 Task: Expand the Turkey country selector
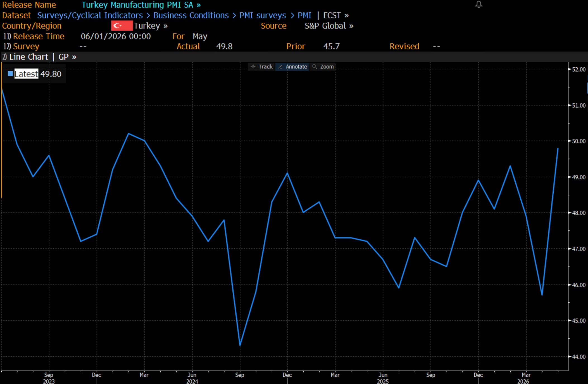[151, 26]
